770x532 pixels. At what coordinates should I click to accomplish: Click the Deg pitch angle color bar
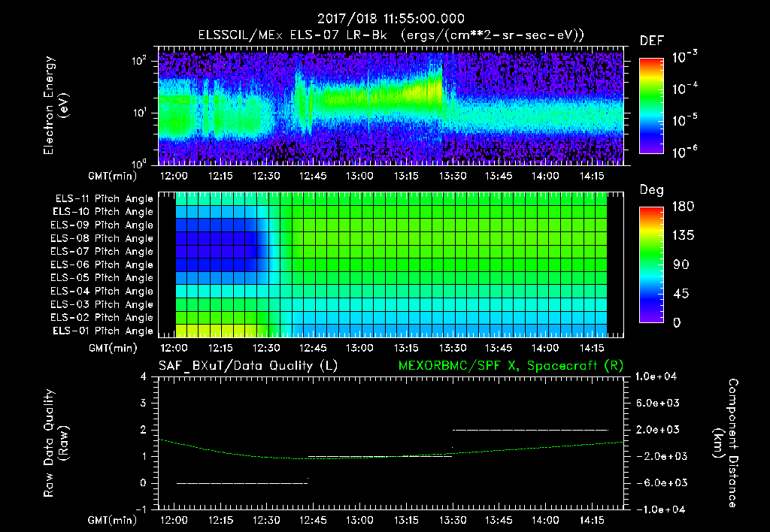[x=651, y=264]
